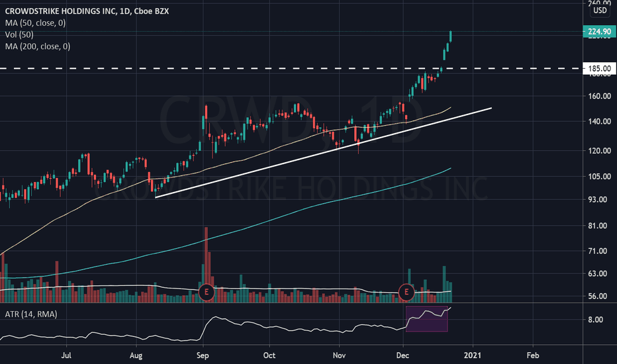The width and height of the screenshot is (617, 364).
Task: Click the ATR (14, RMA) indicator label
Action: pos(31,314)
